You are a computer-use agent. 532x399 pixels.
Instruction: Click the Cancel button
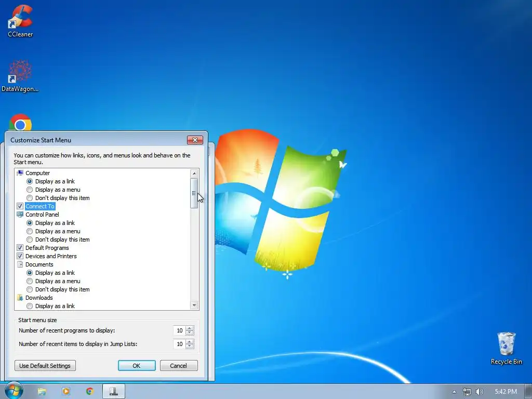pos(179,366)
